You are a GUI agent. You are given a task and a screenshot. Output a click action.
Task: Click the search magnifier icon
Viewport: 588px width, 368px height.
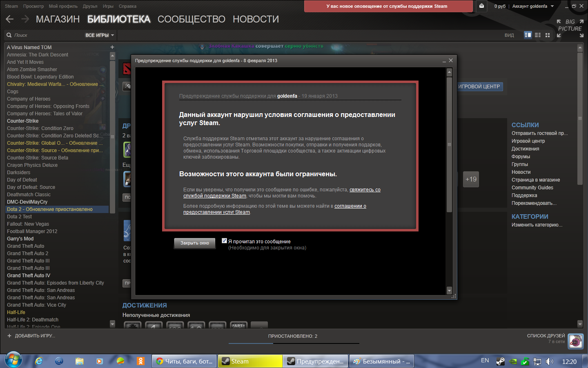9,35
